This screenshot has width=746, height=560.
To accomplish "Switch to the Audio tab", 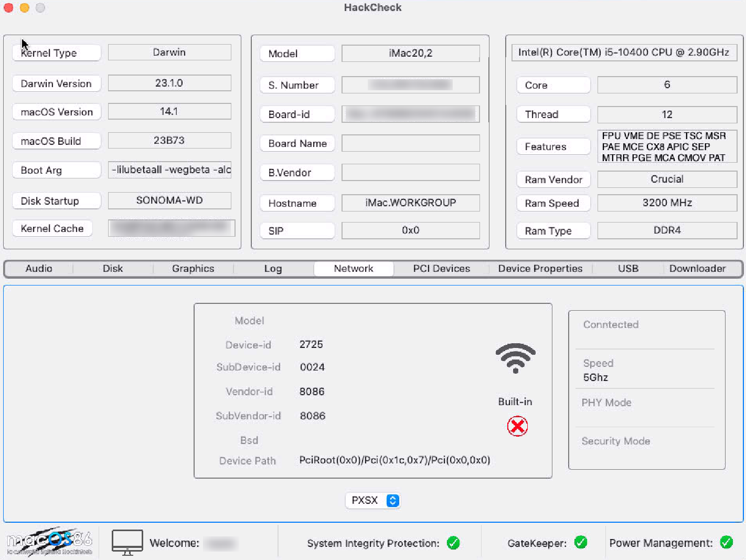I will point(39,269).
